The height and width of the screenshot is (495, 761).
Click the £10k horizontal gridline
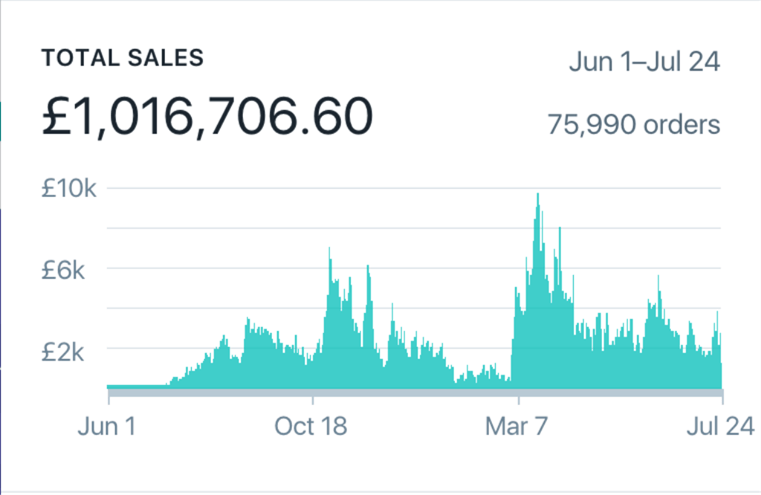(300, 188)
